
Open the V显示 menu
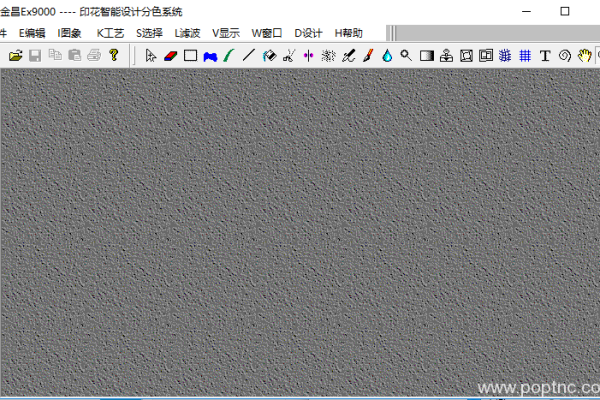(226, 33)
